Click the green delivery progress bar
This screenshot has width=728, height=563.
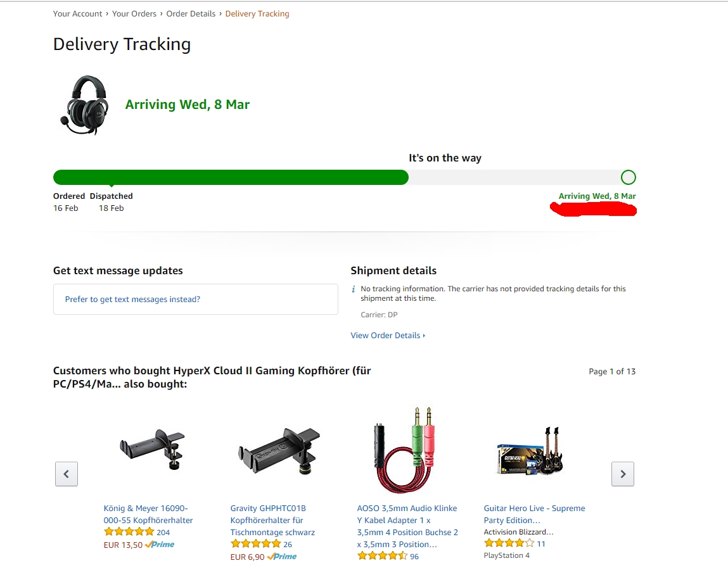point(231,177)
